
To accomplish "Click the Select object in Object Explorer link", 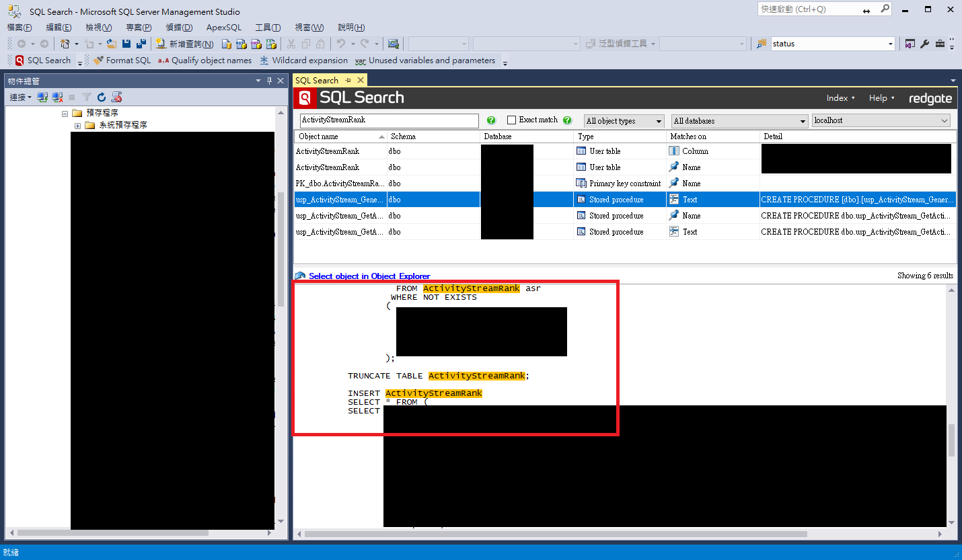I will pyautogui.click(x=369, y=276).
